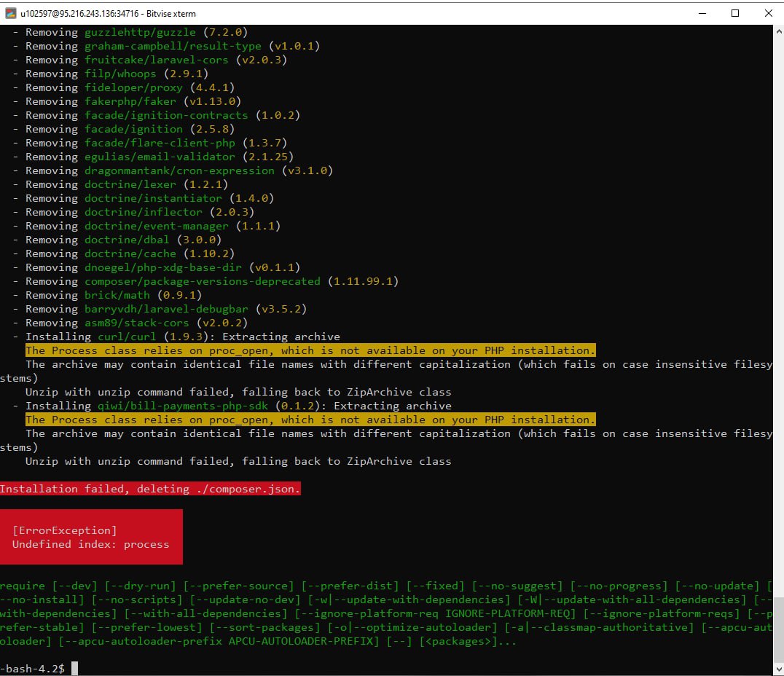Click 'IGNORE-PLATFORM-REQ]' usage text
Viewport: 784px width, 676px height.
(x=511, y=613)
